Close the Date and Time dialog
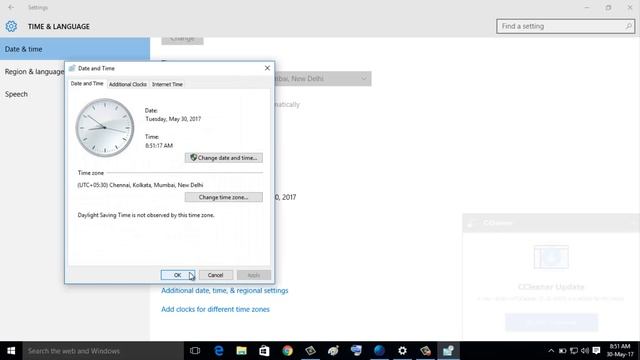 267,68
